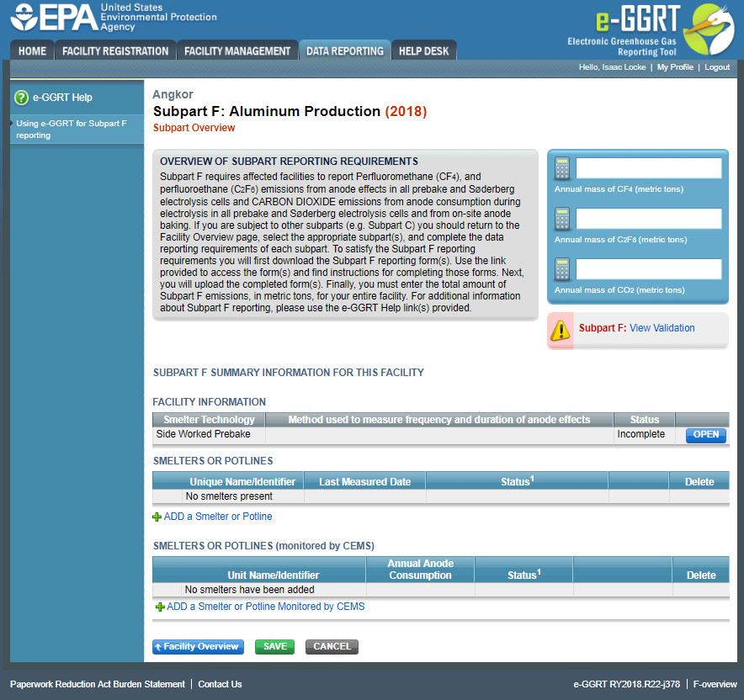744x700 pixels.
Task: Go to FACILITY MANAGEMENT tab
Action: (237, 50)
